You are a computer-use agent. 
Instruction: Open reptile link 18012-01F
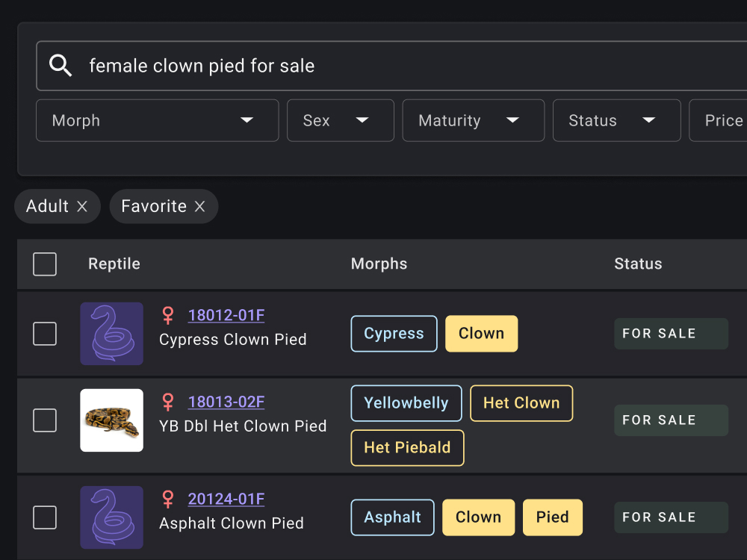coord(226,316)
